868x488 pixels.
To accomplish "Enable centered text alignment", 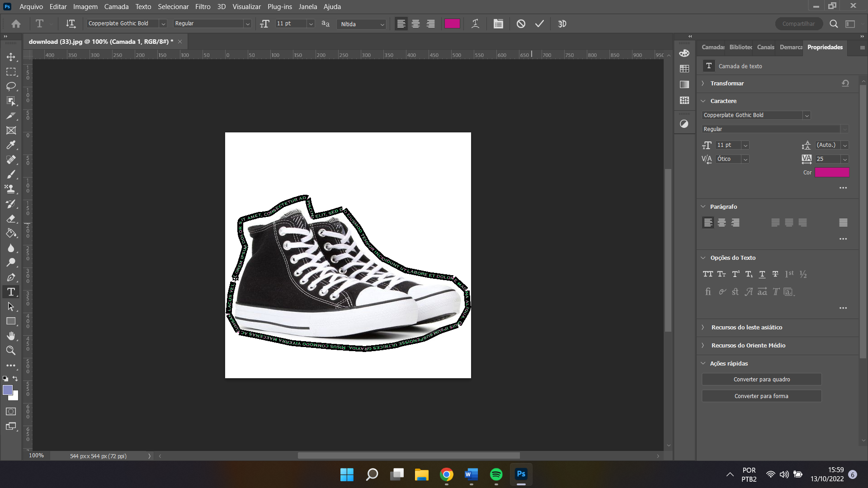I will [x=415, y=23].
